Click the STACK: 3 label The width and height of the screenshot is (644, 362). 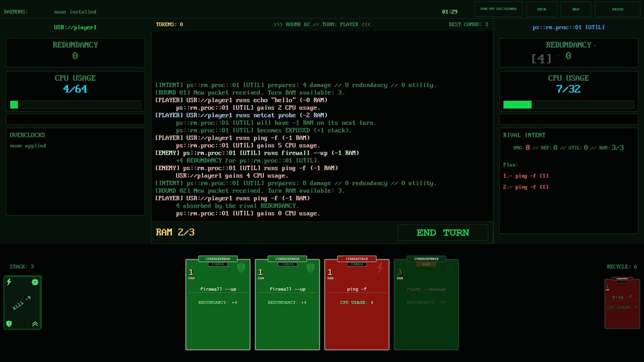[x=21, y=267]
